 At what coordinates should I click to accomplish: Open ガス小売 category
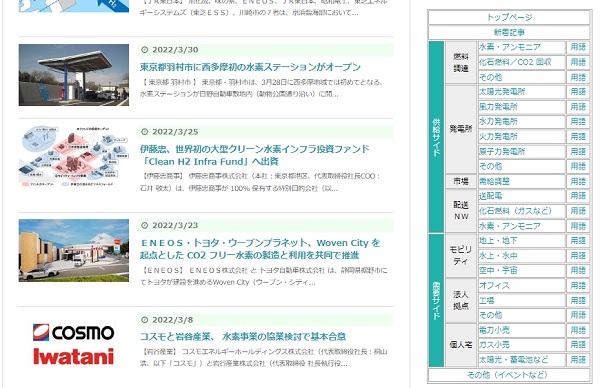pyautogui.click(x=494, y=345)
